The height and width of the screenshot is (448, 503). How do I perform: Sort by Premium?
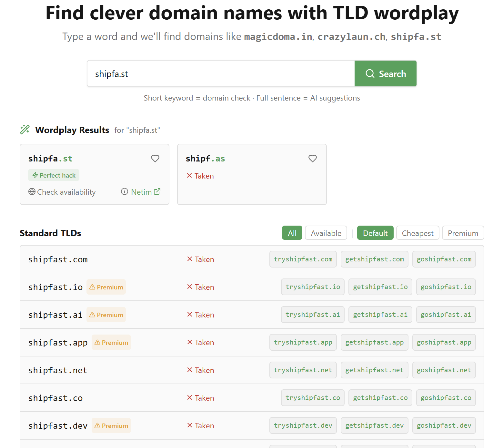463,233
